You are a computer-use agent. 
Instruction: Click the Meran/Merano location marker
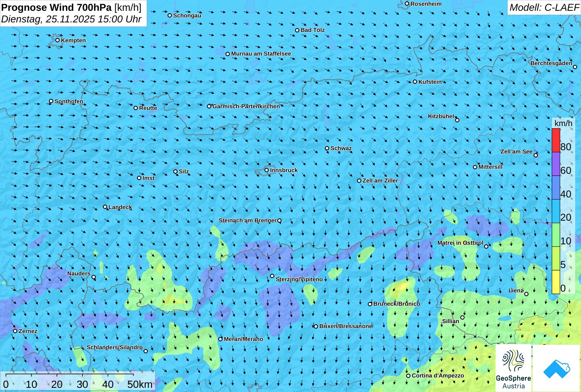pyautogui.click(x=220, y=339)
